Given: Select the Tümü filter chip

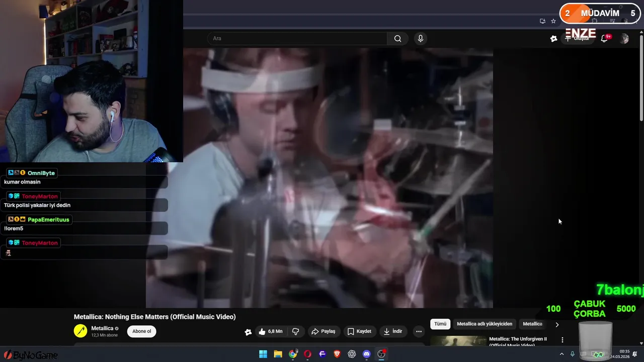Looking at the screenshot, I should 440,324.
